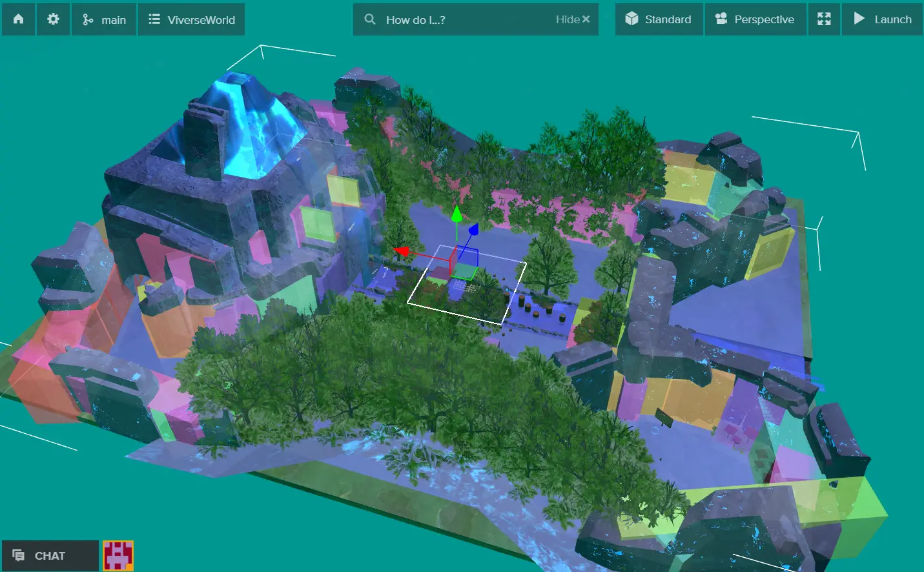Click the blue Z-axis gizmo arrow
This screenshot has height=572, width=924.
click(473, 229)
